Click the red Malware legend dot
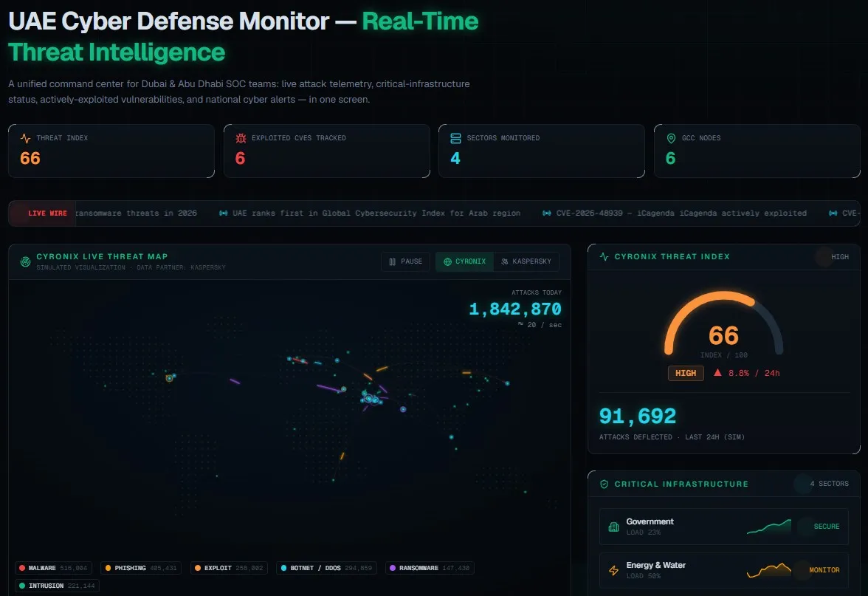 click(x=22, y=568)
